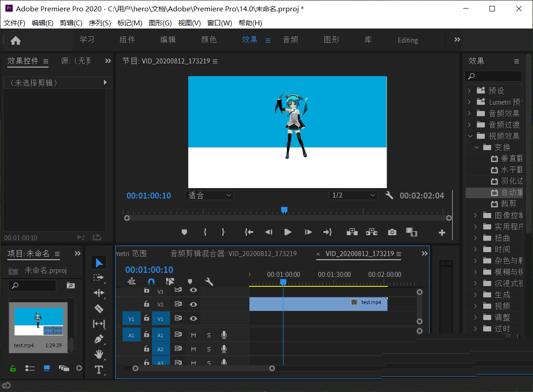This screenshot has height=392, width=533.
Task: Expand the 音频效果 folder
Action: 469,113
